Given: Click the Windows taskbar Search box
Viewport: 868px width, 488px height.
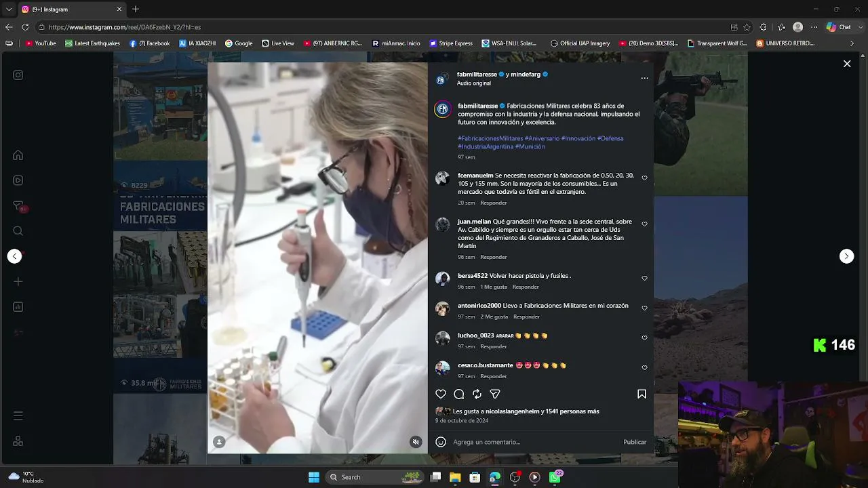Looking at the screenshot, I should click(x=374, y=477).
